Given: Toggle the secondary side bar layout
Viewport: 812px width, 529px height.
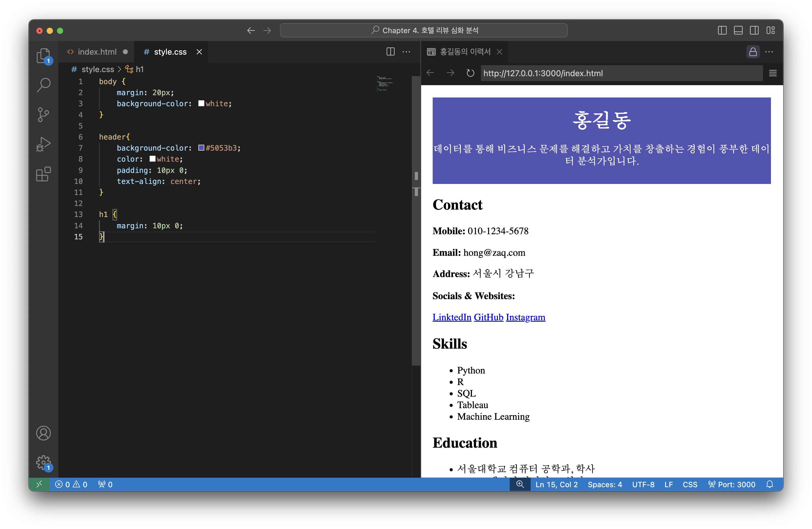Looking at the screenshot, I should [754, 30].
